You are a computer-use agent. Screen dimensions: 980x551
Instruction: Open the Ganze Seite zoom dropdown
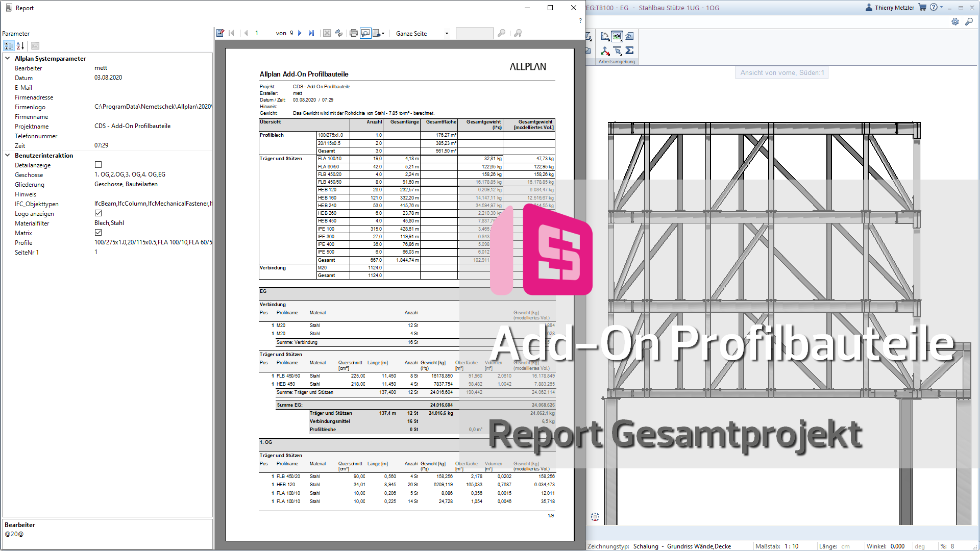[x=447, y=34]
